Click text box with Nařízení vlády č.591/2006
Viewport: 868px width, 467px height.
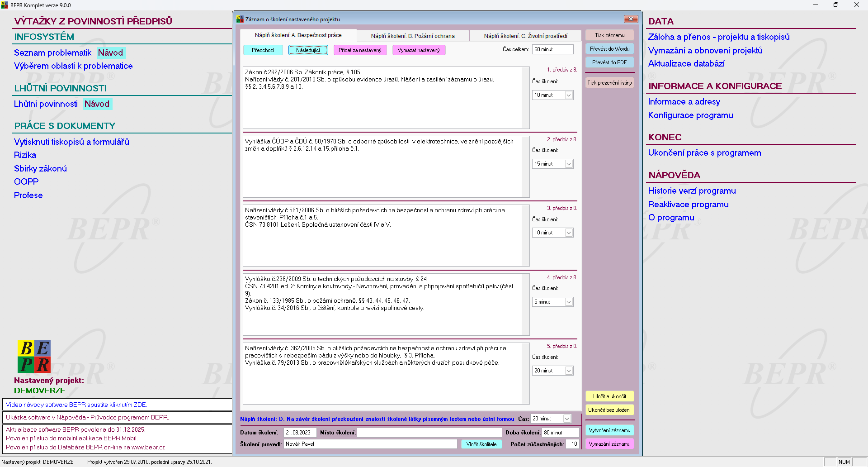pyautogui.click(x=386, y=235)
